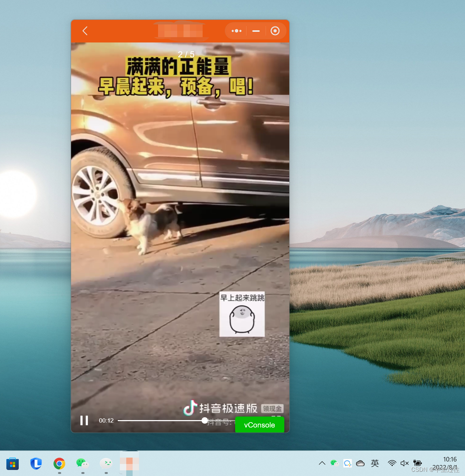Open the mini program three-dot menu
The height and width of the screenshot is (476, 465).
(236, 31)
